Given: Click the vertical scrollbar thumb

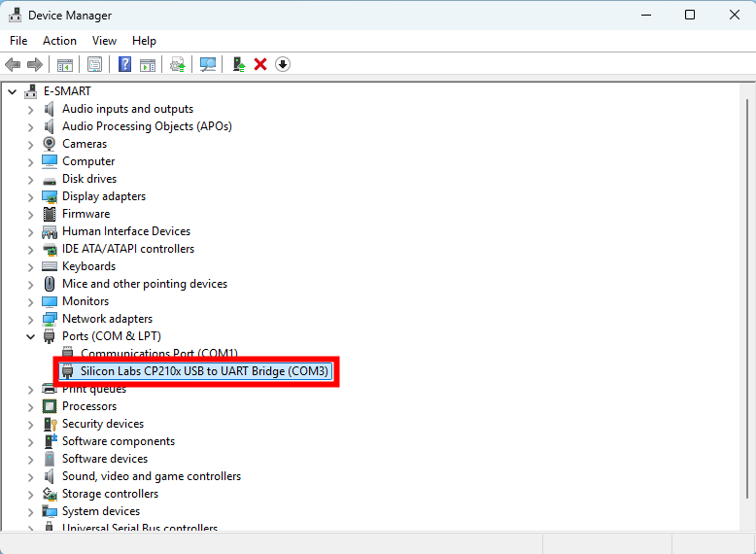Looking at the screenshot, I should point(747,299).
